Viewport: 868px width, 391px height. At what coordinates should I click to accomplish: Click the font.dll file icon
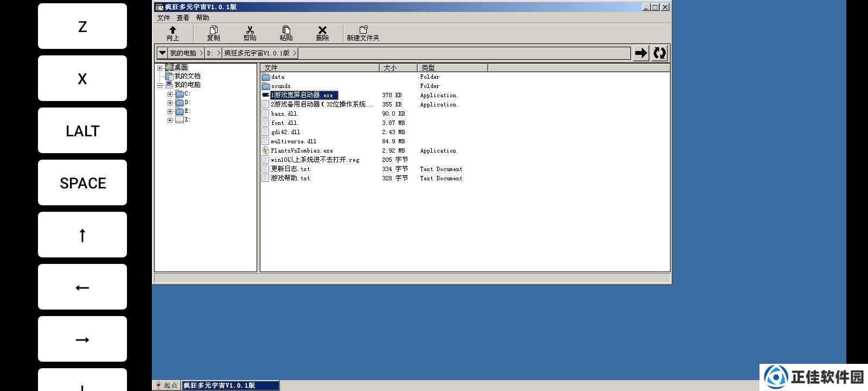pyautogui.click(x=266, y=123)
